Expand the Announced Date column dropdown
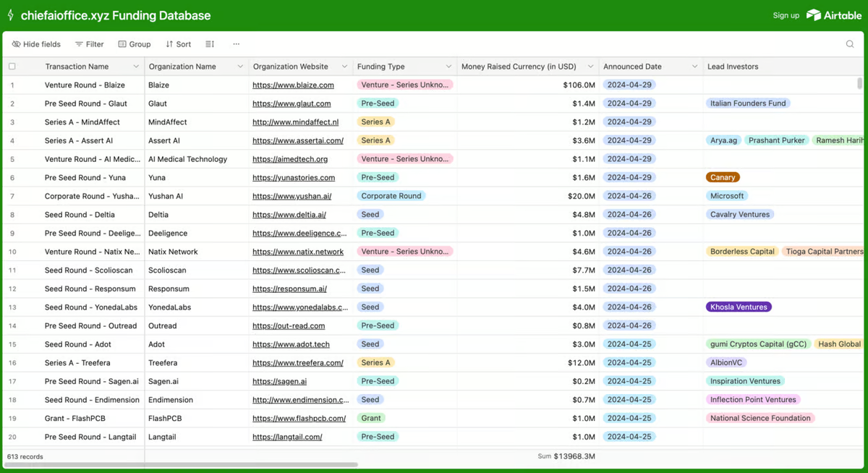The image size is (868, 473). click(694, 67)
